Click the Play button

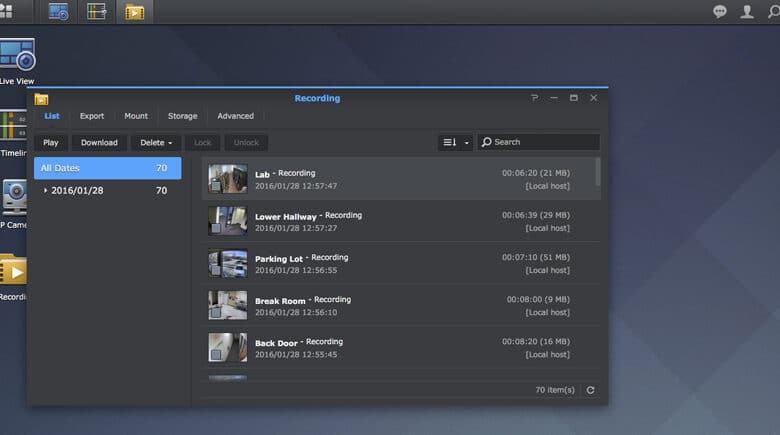tap(51, 142)
